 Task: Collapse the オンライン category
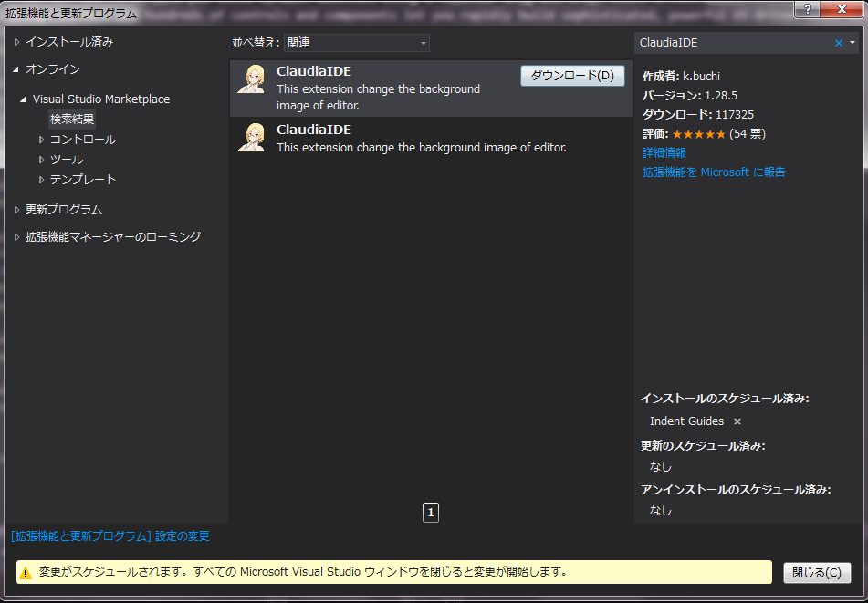[16, 69]
